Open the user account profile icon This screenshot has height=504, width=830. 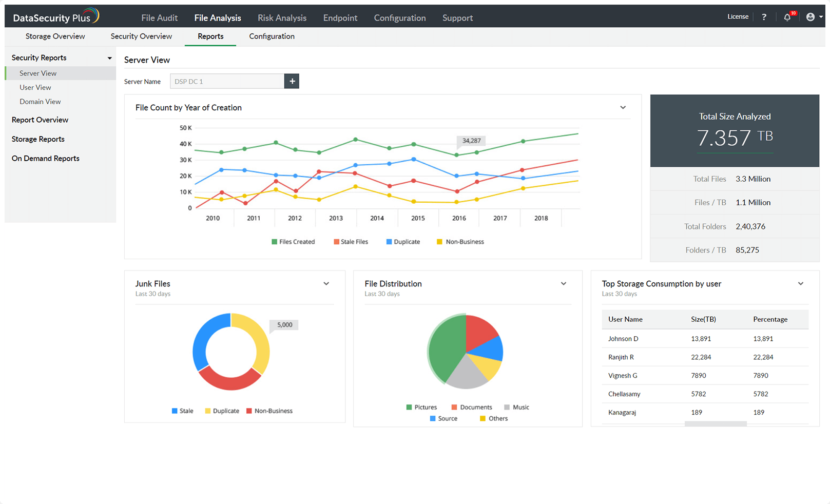point(810,17)
